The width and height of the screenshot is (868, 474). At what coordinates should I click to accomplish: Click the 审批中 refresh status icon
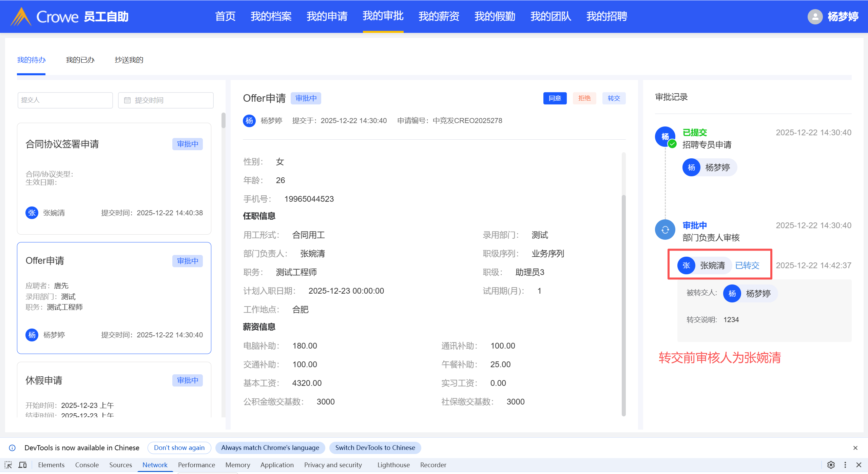(665, 230)
